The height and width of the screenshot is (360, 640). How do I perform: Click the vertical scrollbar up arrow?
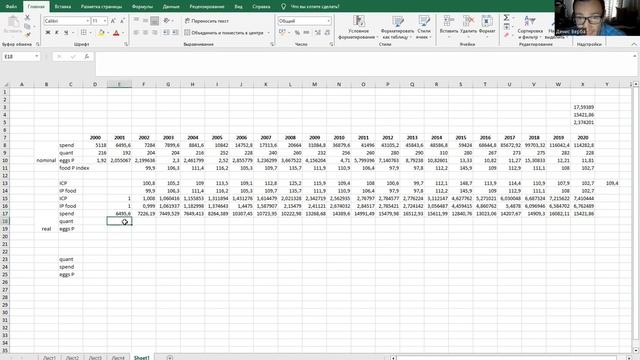[636, 84]
